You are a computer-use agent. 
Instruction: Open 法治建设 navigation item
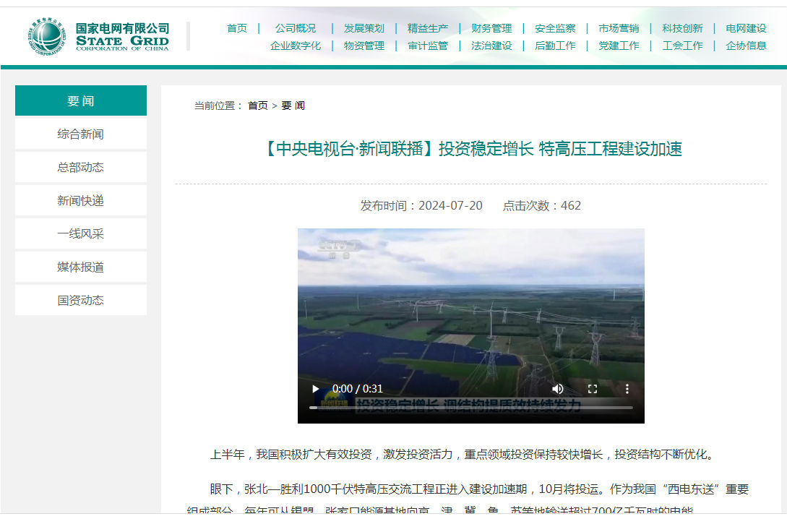491,46
